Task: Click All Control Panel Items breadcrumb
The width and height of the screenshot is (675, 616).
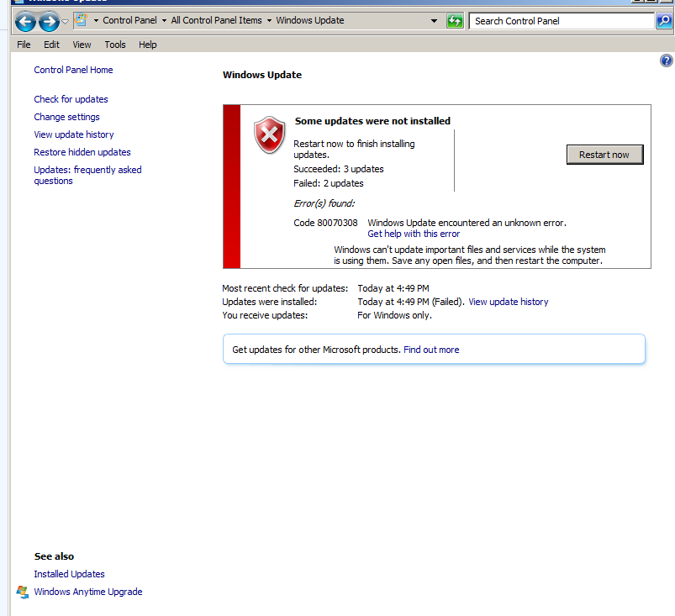Action: point(217,21)
